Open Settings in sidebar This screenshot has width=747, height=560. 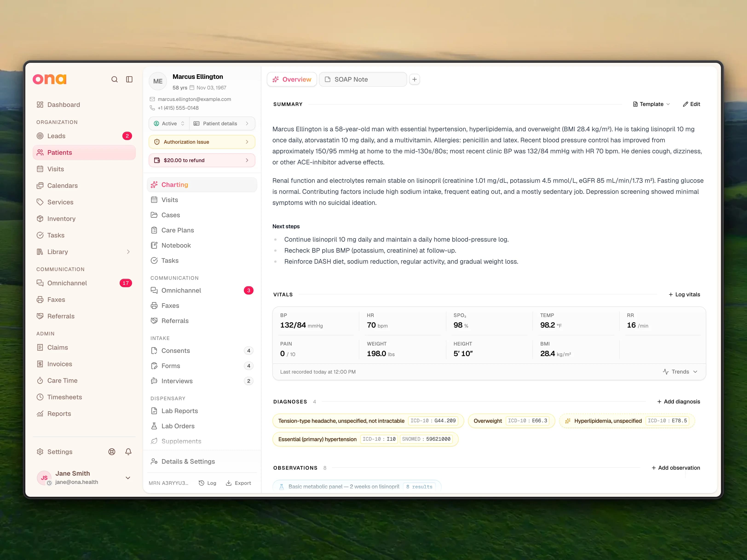tap(55, 452)
